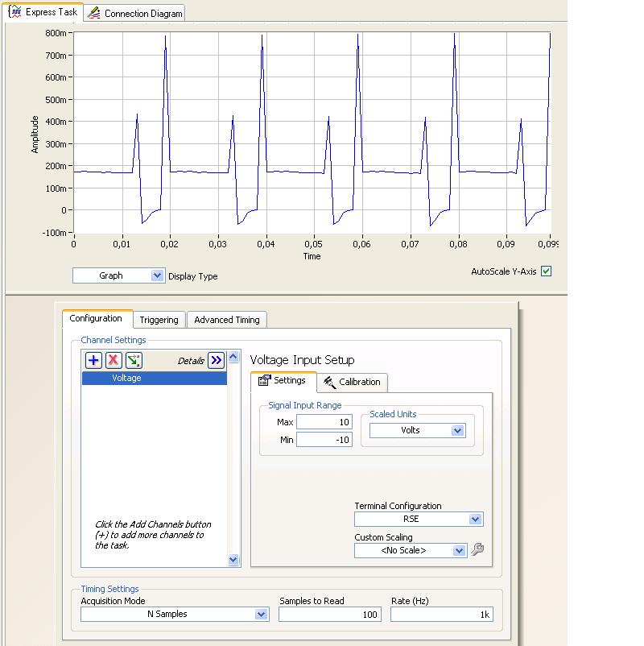The image size is (644, 646).
Task: Click the Samples to Read field
Action: [x=331, y=614]
